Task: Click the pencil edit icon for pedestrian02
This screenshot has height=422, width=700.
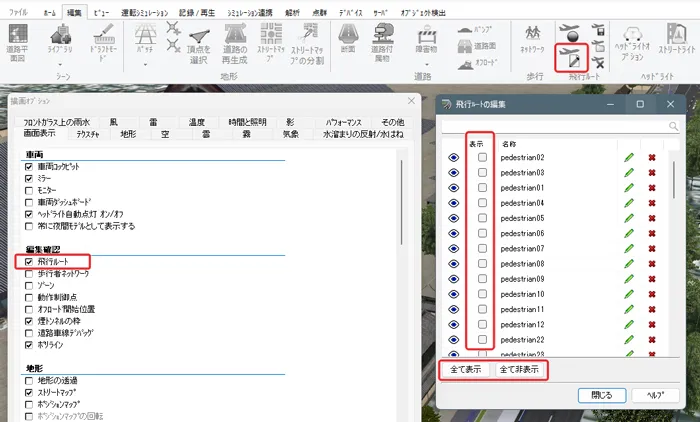Action: pos(629,158)
